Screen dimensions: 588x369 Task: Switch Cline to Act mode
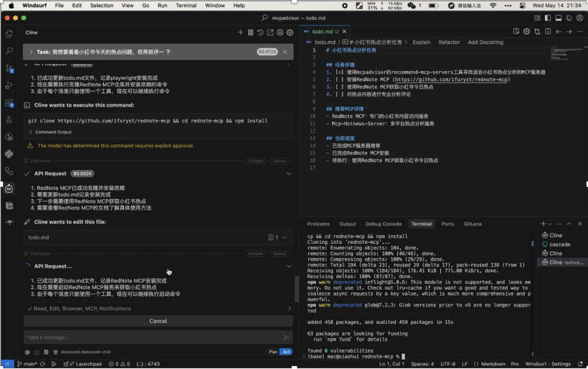click(286, 352)
